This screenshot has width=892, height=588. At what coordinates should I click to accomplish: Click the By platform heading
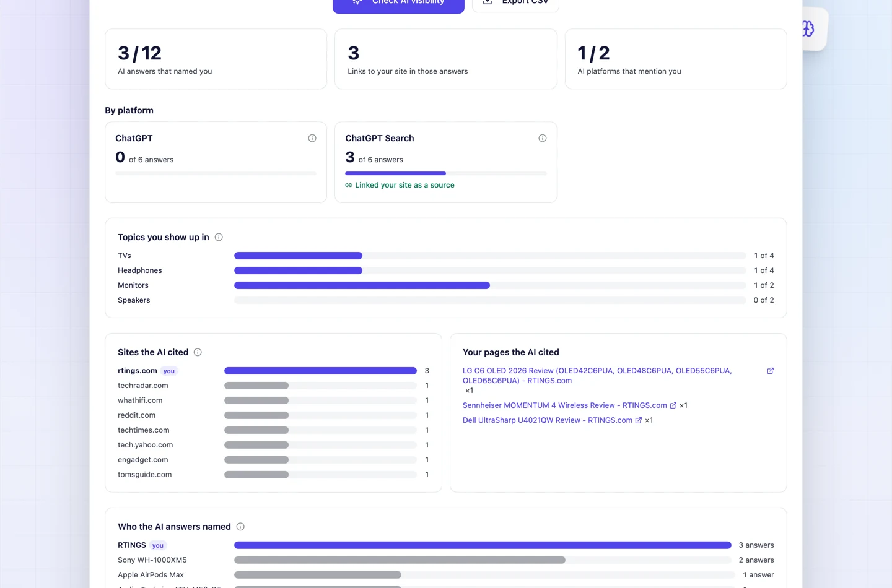(129, 110)
